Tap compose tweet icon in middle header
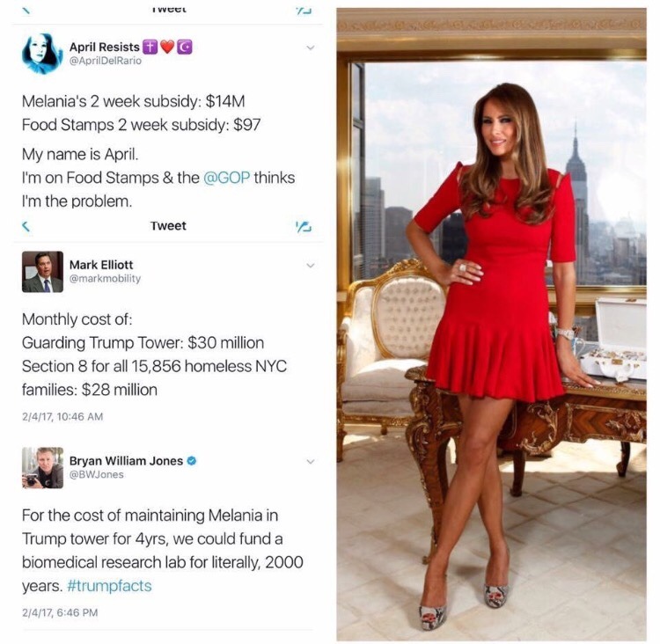Image resolution: width=660 pixels, height=644 pixels. 304,227
